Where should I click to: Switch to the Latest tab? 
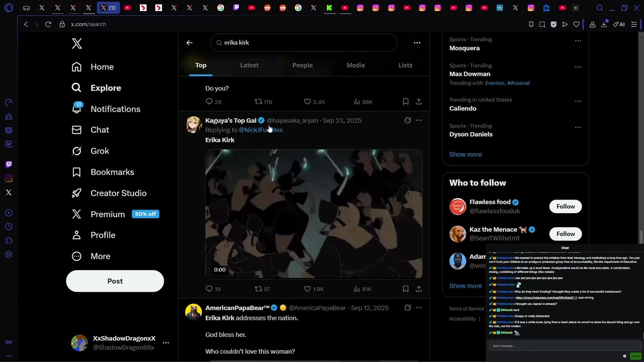tap(249, 65)
